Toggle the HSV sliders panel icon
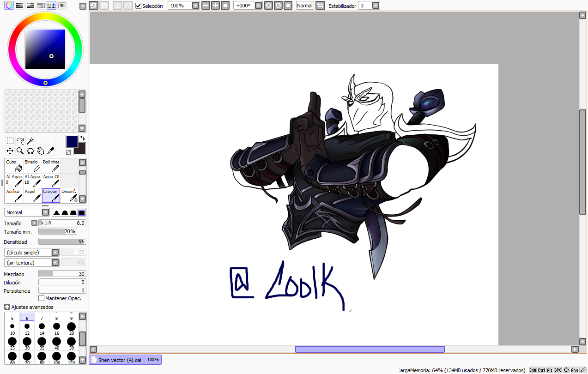The width and height of the screenshot is (588, 374). (30, 6)
